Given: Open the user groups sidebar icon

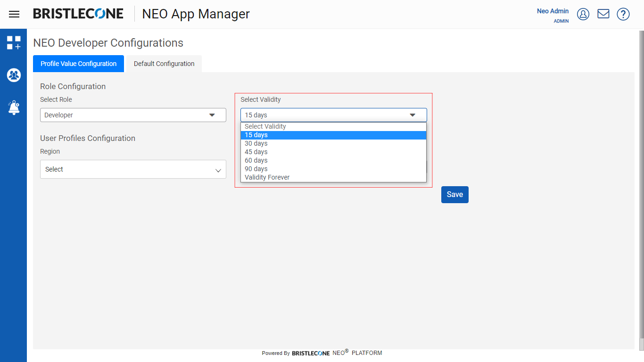Looking at the screenshot, I should [14, 75].
